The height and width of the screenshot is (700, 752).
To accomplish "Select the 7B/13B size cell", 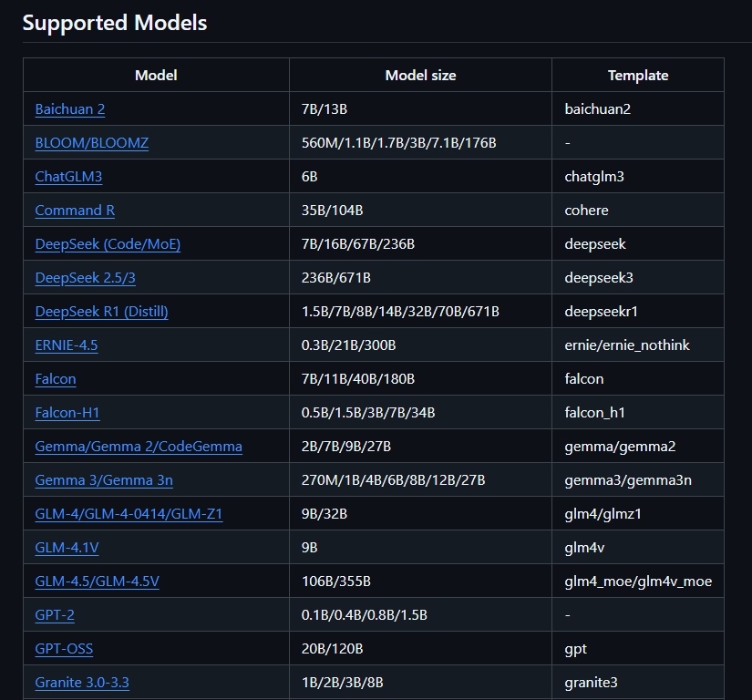I will [x=420, y=108].
